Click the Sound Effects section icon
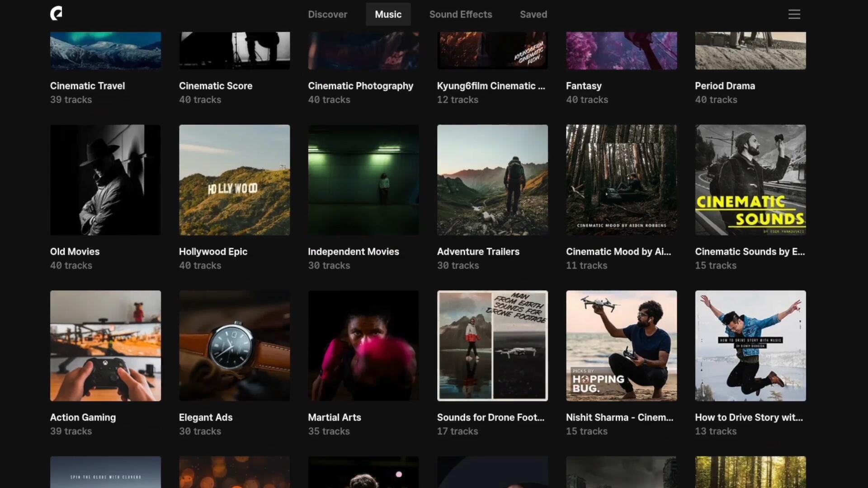Image resolution: width=868 pixels, height=488 pixels. pyautogui.click(x=460, y=14)
